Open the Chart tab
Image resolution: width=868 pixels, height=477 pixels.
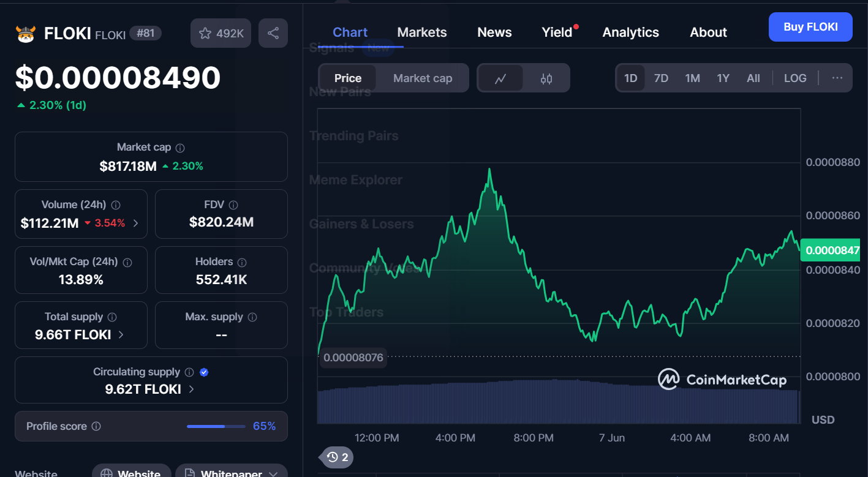(350, 32)
